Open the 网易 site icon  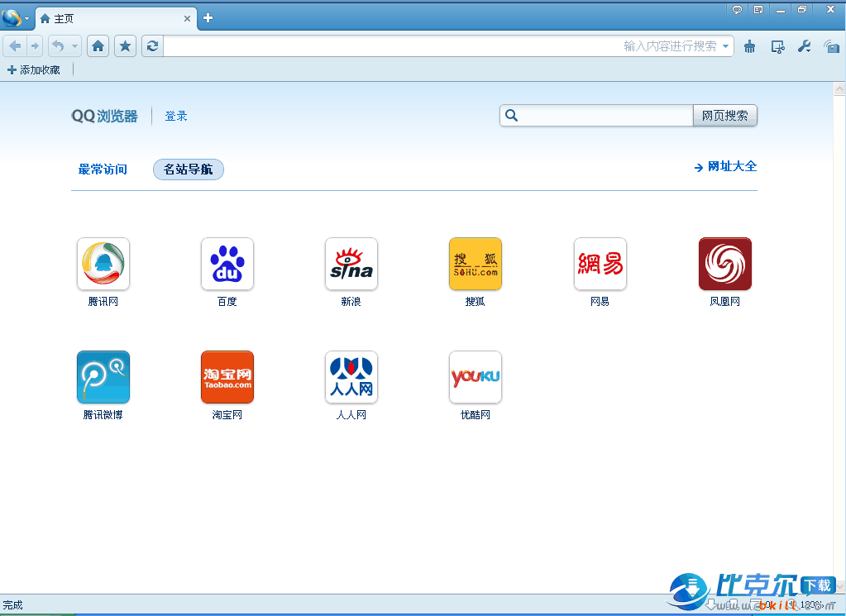(x=600, y=264)
